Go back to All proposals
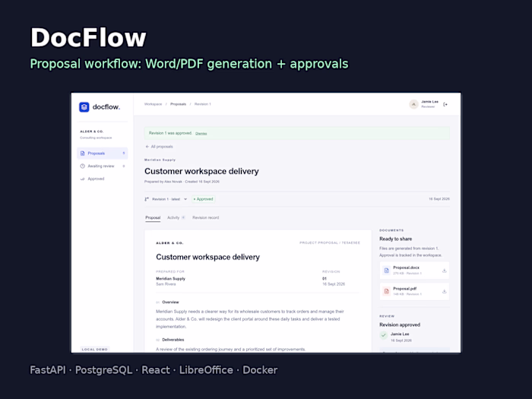 [x=159, y=147]
